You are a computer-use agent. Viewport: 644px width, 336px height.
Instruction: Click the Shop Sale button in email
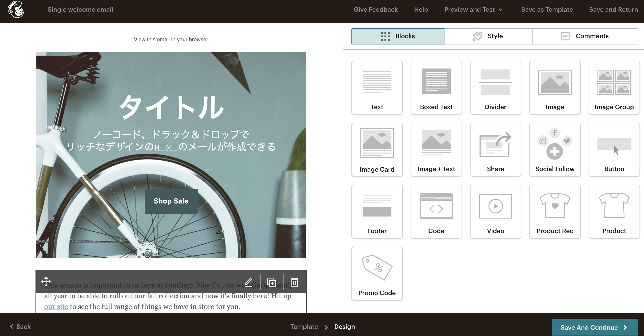(171, 201)
